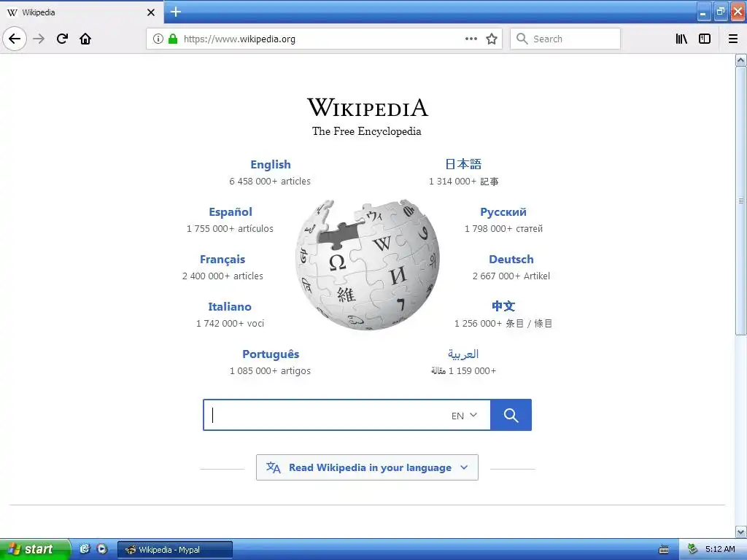Image resolution: width=747 pixels, height=560 pixels.
Task: Click the vertical scrollbar thumb
Action: click(741, 201)
